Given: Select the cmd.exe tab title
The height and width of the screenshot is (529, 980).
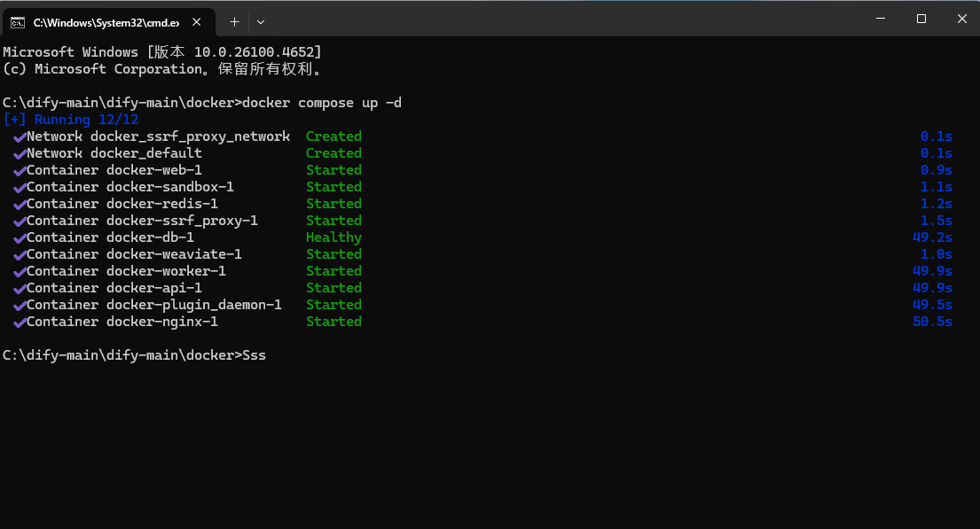Looking at the screenshot, I should tap(106, 21).
